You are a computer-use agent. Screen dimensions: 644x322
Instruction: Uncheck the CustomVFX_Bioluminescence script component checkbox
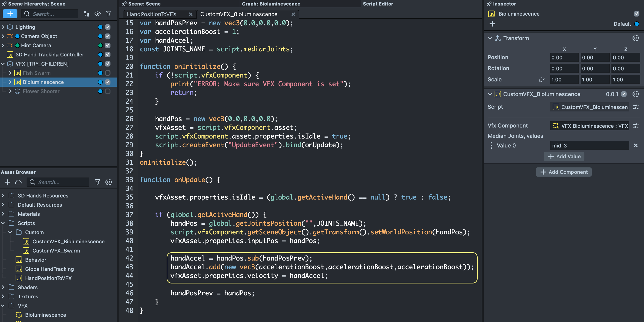pos(624,94)
